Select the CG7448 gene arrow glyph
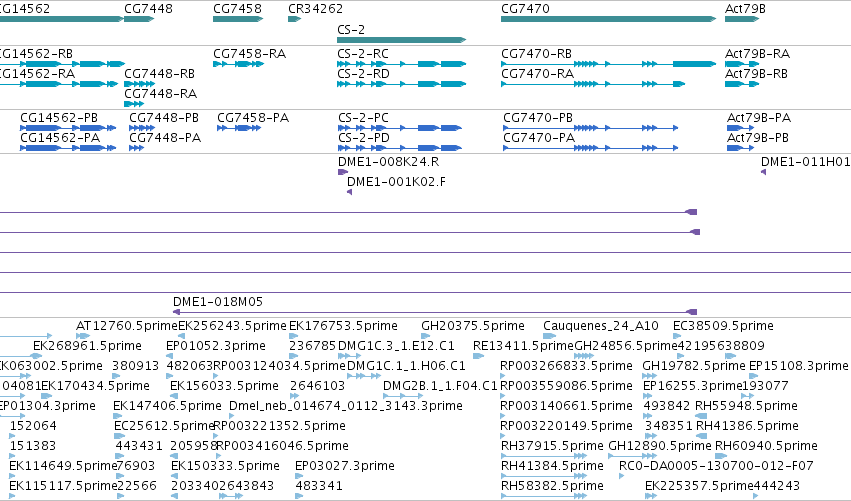The width and height of the screenshot is (851, 501). coord(139,19)
